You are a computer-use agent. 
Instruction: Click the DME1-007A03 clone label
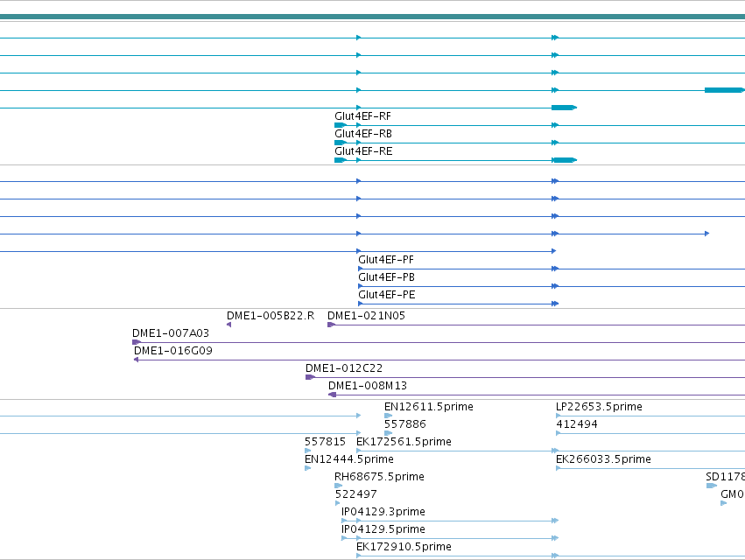coord(171,333)
